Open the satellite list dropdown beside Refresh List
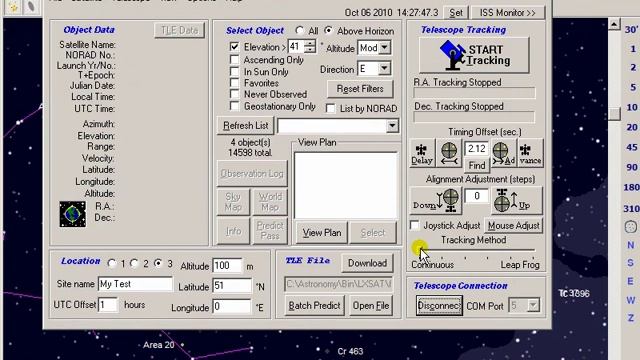640x360 pixels. [x=392, y=126]
